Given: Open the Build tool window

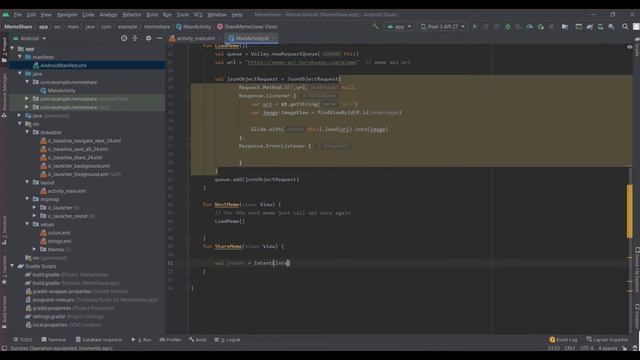Looking at the screenshot, I should tap(198, 340).
